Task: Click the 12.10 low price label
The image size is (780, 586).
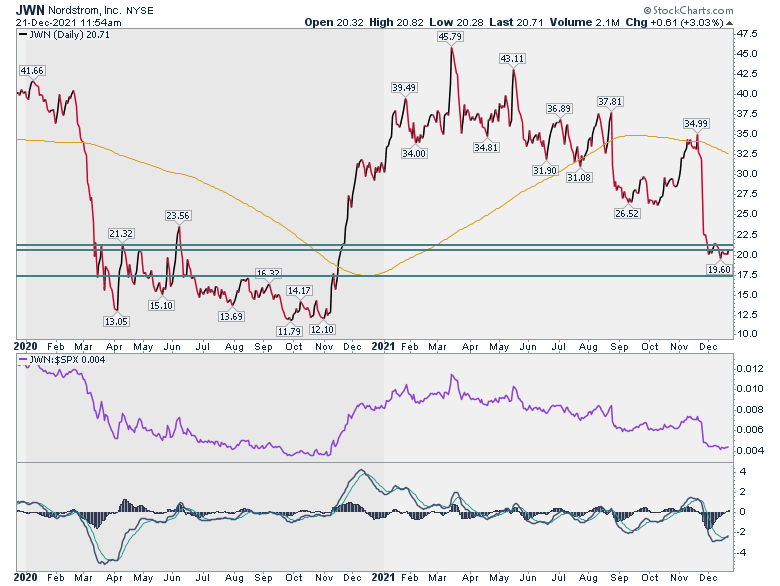Action: point(322,329)
